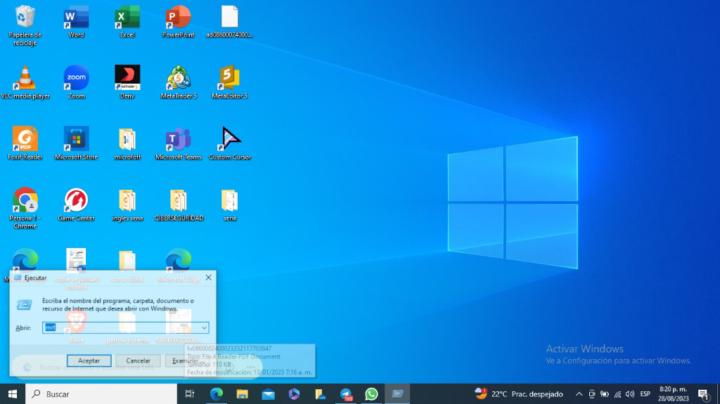Select the Foxit Reader desktop shortcut
This screenshot has height=404, width=720.
(x=25, y=144)
